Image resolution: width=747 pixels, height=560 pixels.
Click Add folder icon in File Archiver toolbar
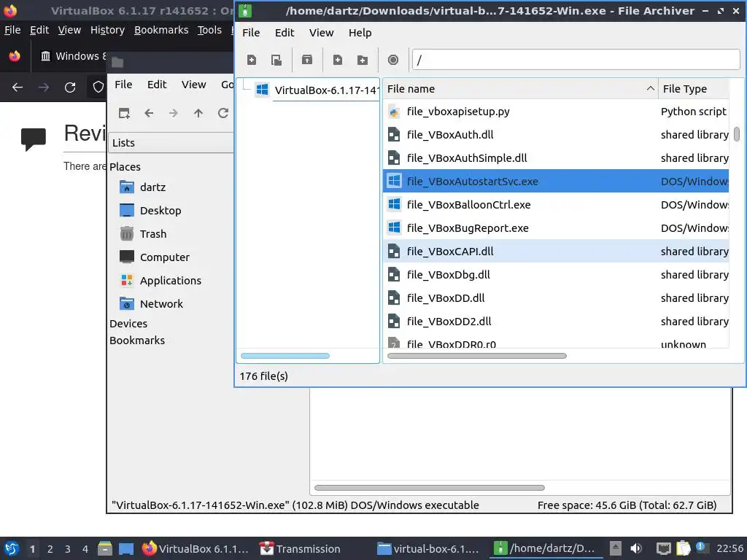coord(363,60)
